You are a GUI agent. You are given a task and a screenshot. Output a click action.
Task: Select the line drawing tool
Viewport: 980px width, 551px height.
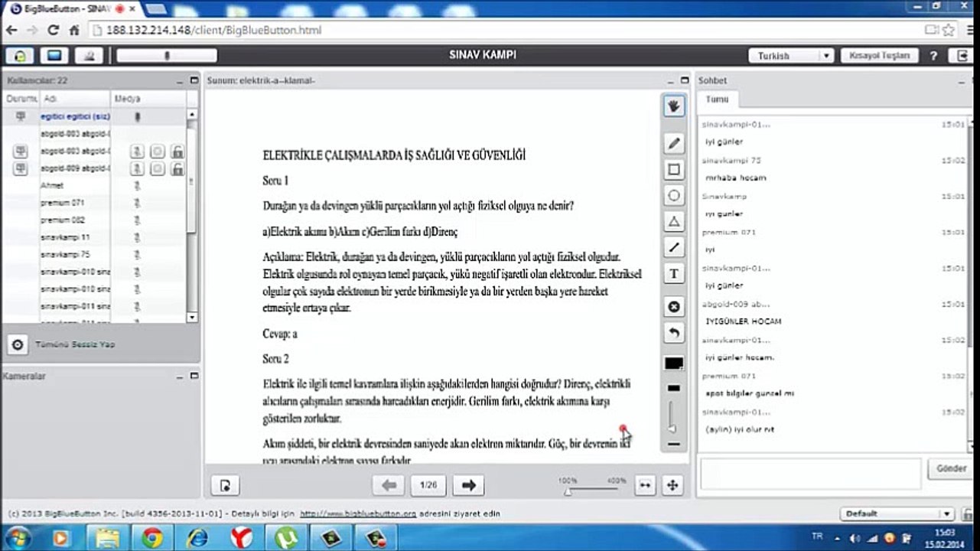pyautogui.click(x=673, y=247)
